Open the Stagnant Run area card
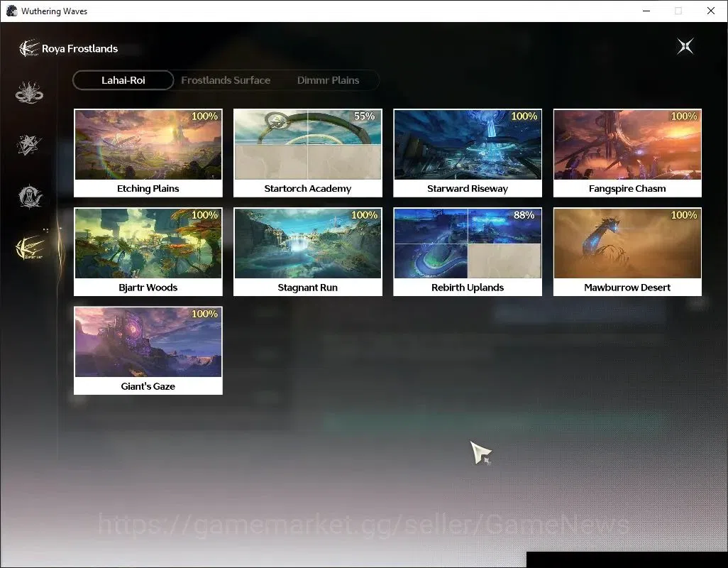This screenshot has width=728, height=568. (x=308, y=252)
